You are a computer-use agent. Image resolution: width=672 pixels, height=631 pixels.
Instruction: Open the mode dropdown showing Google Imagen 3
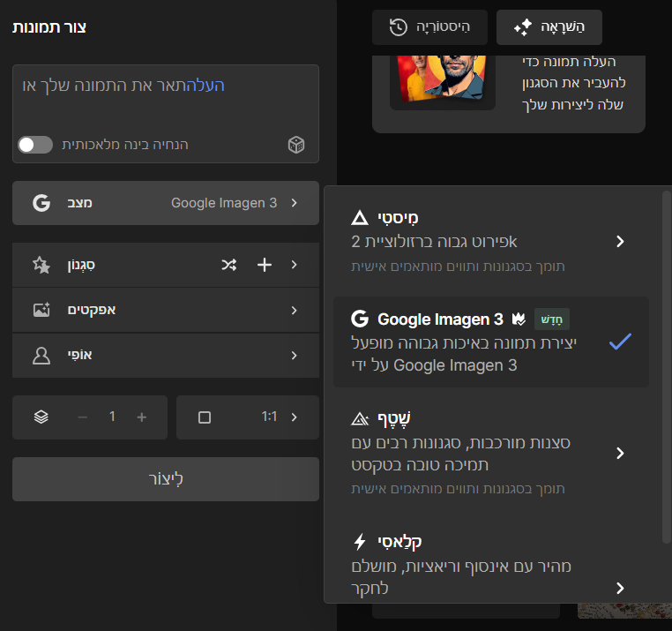click(166, 203)
